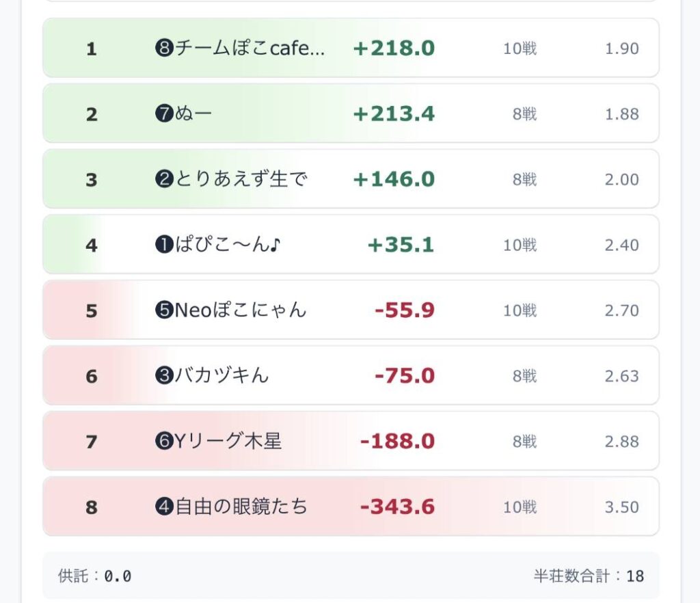Click the ❷ icon beside とりあえず生で
The width and height of the screenshot is (700, 603).
165,180
